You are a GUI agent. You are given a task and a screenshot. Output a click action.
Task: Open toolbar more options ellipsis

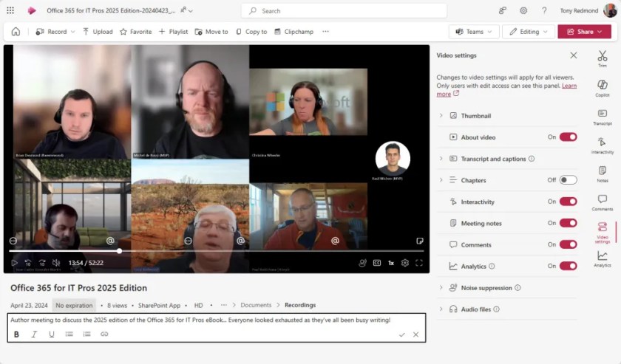[325, 32]
